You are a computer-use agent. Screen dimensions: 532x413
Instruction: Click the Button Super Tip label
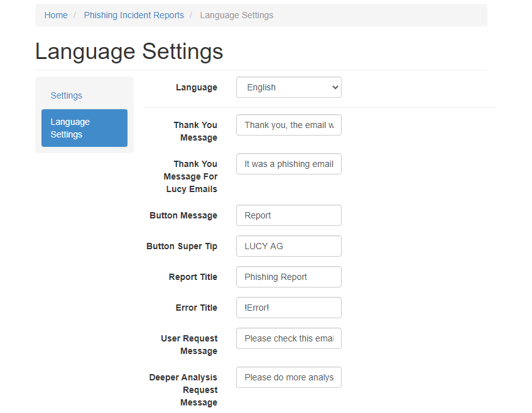pyautogui.click(x=182, y=247)
